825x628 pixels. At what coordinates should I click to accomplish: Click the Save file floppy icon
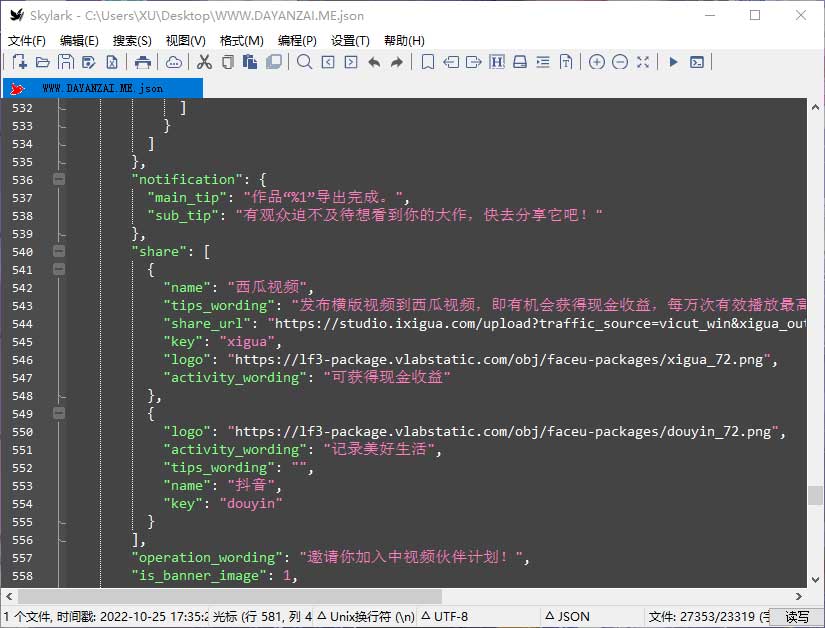click(65, 62)
